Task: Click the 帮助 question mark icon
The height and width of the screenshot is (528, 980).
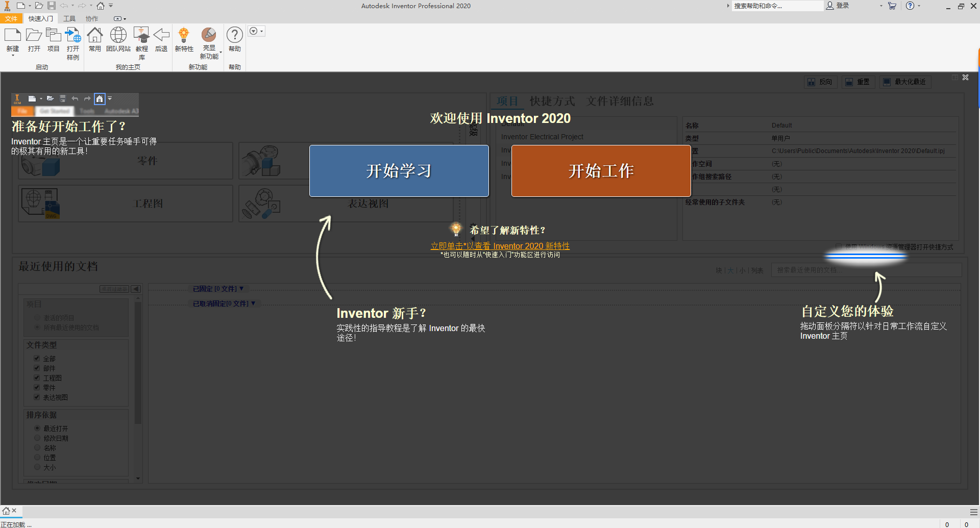Action: pyautogui.click(x=234, y=36)
